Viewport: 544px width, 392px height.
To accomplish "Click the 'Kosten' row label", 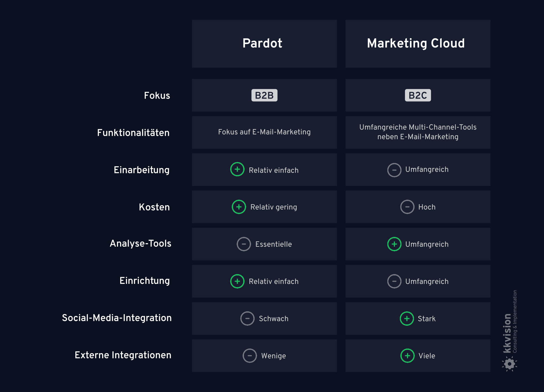I will tap(154, 207).
